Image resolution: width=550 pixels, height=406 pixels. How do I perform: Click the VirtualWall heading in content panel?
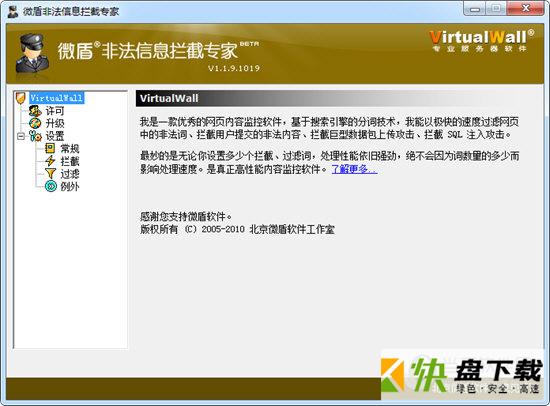[x=169, y=98]
